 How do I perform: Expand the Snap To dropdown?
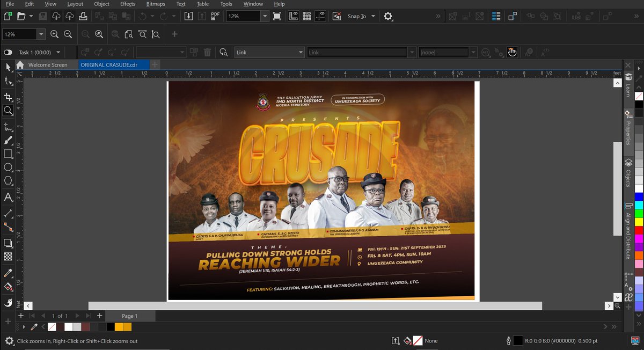click(372, 17)
